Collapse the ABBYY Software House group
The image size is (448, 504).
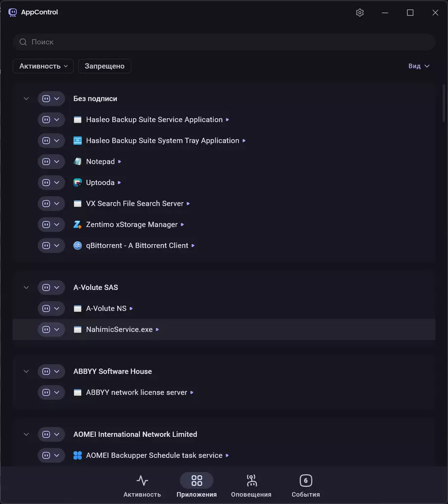point(26,372)
